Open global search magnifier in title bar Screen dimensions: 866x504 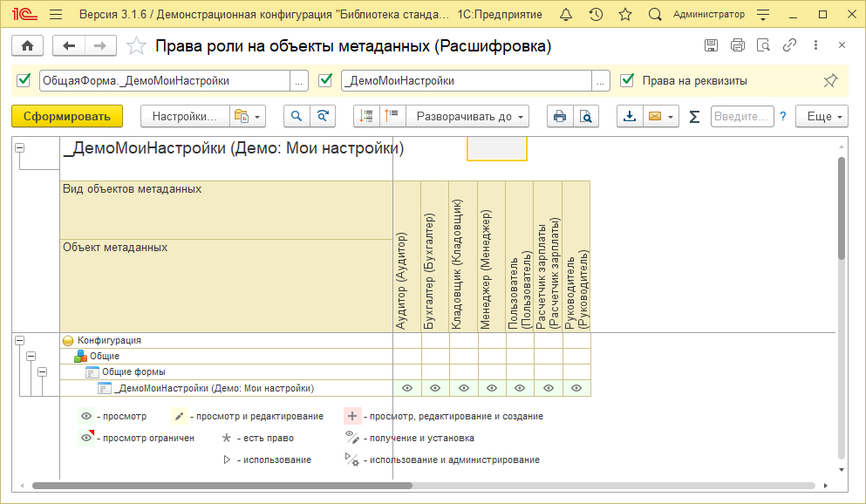pos(655,15)
